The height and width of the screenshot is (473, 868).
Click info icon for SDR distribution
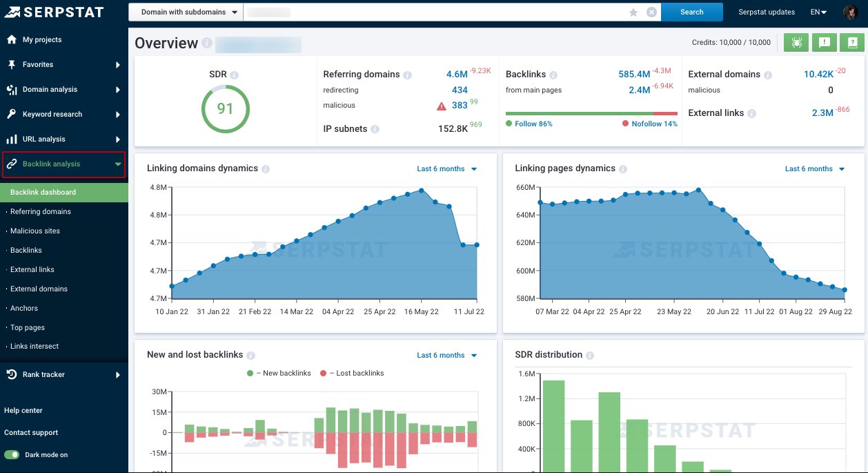(x=590, y=355)
